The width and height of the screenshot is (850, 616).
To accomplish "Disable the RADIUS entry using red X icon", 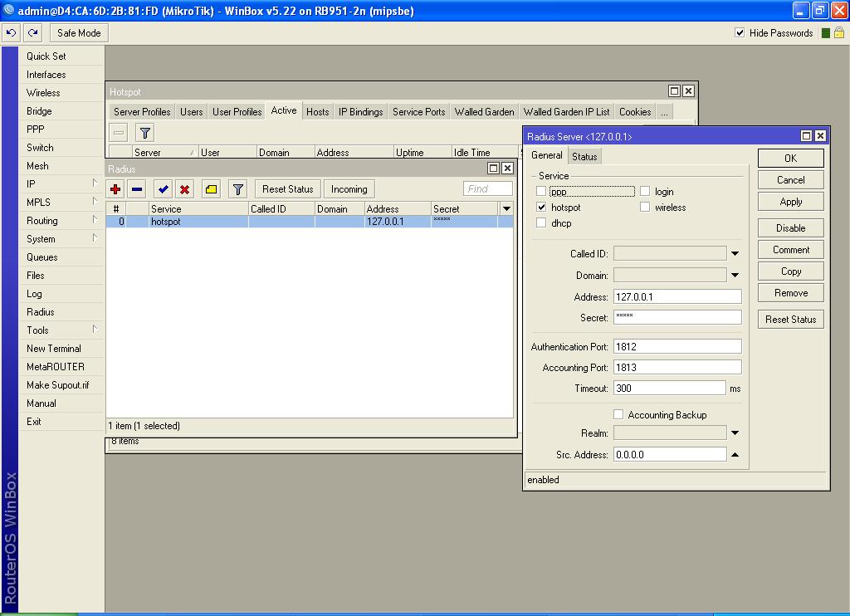I will pyautogui.click(x=186, y=188).
